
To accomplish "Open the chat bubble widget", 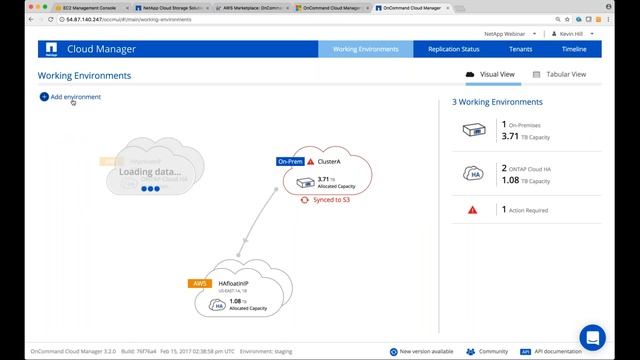I will 592,338.
